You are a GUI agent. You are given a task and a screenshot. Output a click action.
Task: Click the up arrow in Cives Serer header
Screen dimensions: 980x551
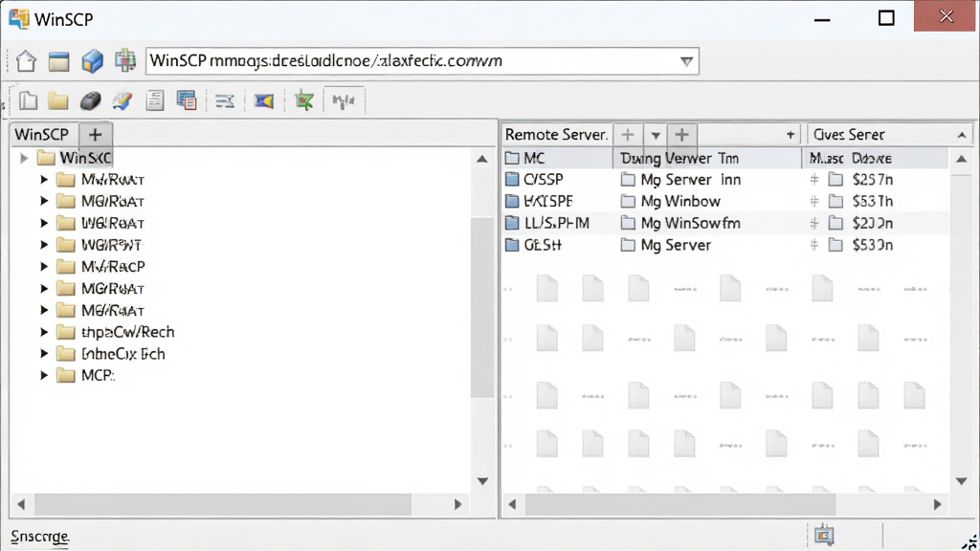962,135
